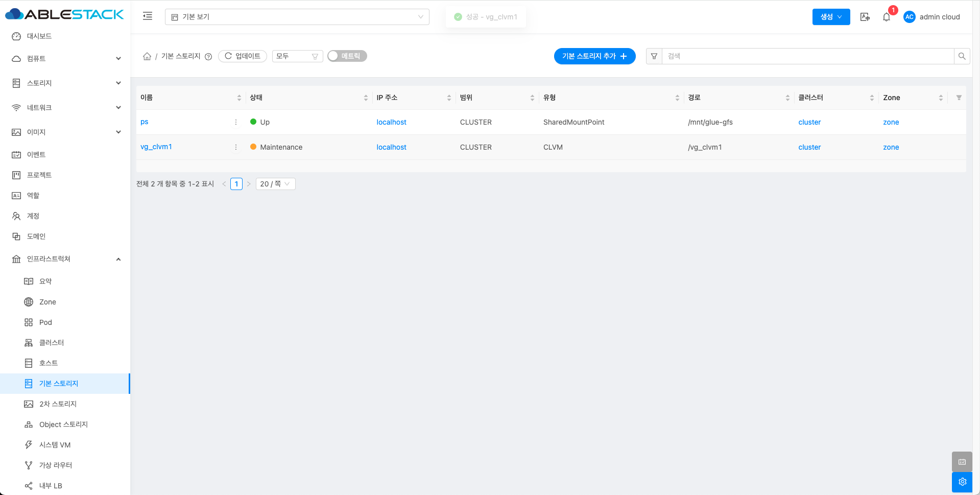Viewport: 980px width, 495px height.
Task: Collapse sidebar with menu fold icon
Action: pyautogui.click(x=148, y=16)
